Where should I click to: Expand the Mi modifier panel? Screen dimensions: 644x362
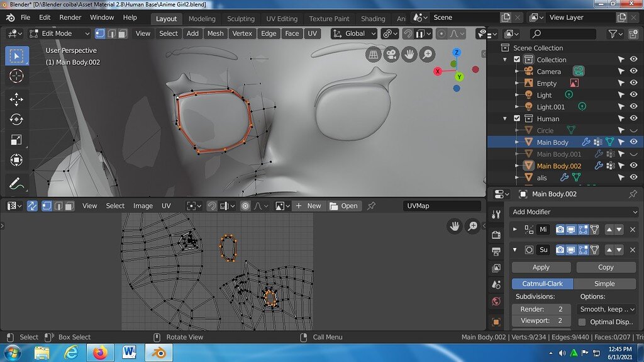(x=514, y=229)
